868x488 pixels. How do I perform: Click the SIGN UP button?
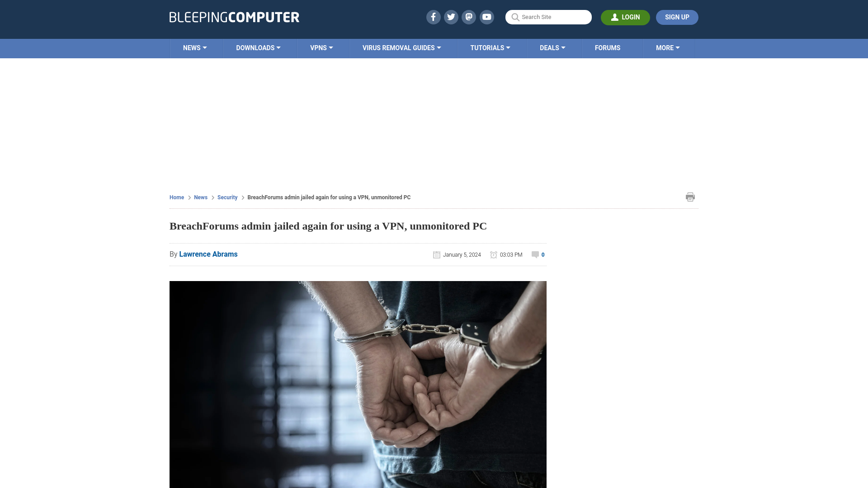[x=677, y=17]
